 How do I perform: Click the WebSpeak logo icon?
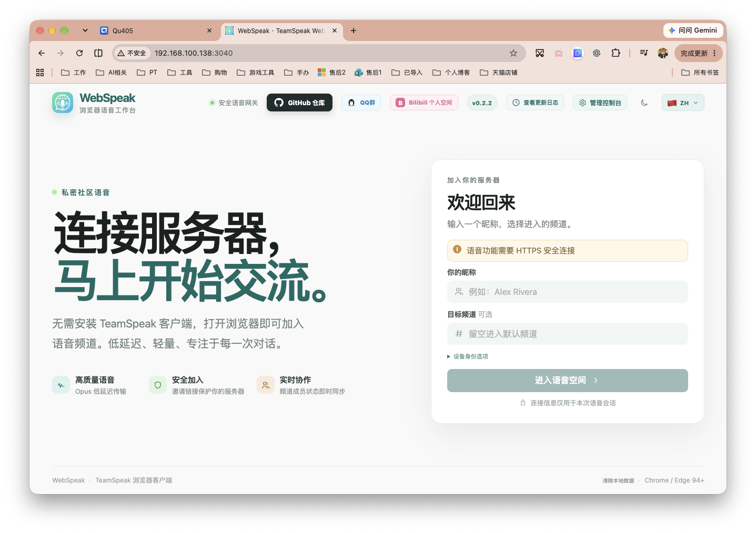coord(63,102)
